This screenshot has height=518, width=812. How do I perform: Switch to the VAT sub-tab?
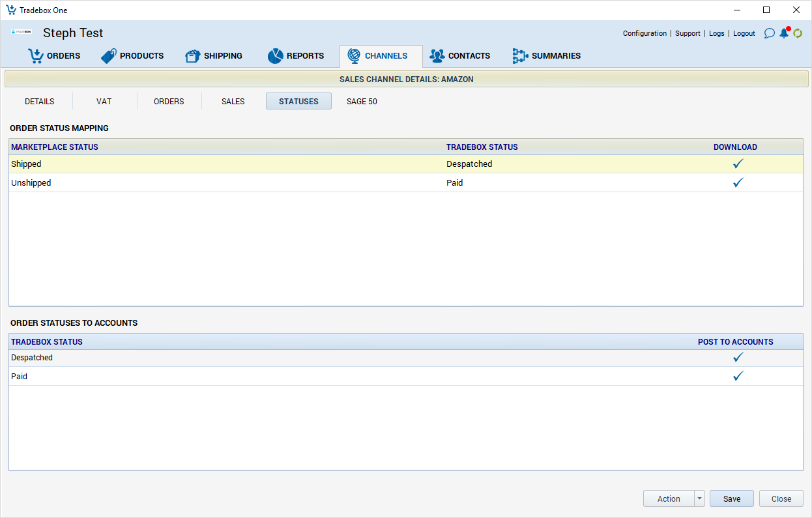104,102
